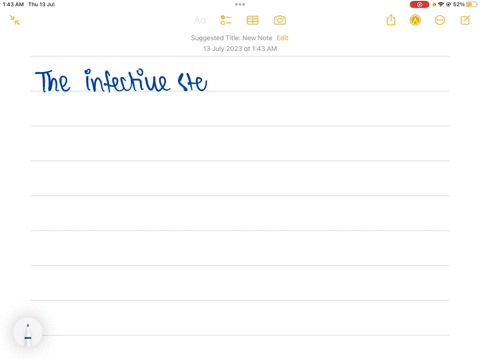Tap the minimized pencil tool palette
The width and height of the screenshot is (480, 360).
[28, 332]
